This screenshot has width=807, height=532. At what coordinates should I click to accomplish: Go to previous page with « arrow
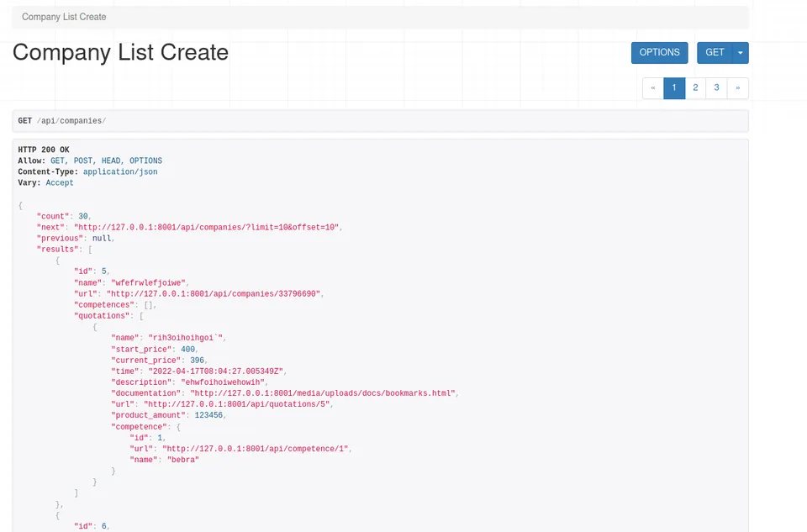coord(653,88)
